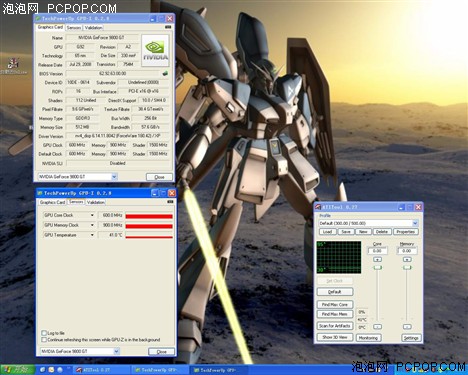Click the minus button below Core slider

[377, 327]
